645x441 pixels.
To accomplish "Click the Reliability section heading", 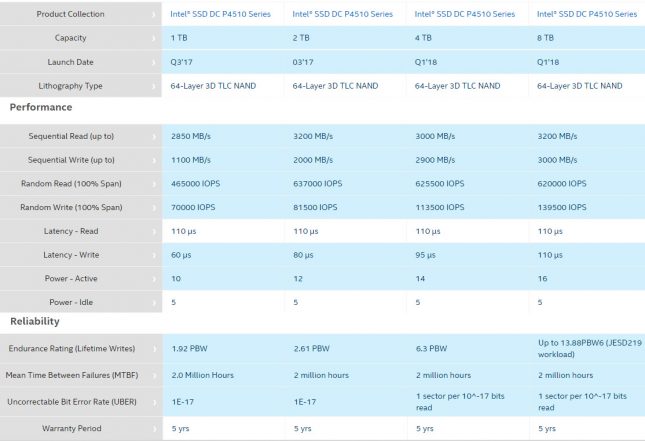I will 35,321.
